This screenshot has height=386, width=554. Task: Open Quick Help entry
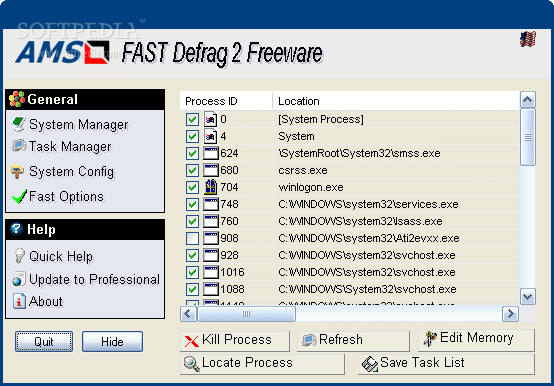click(61, 256)
